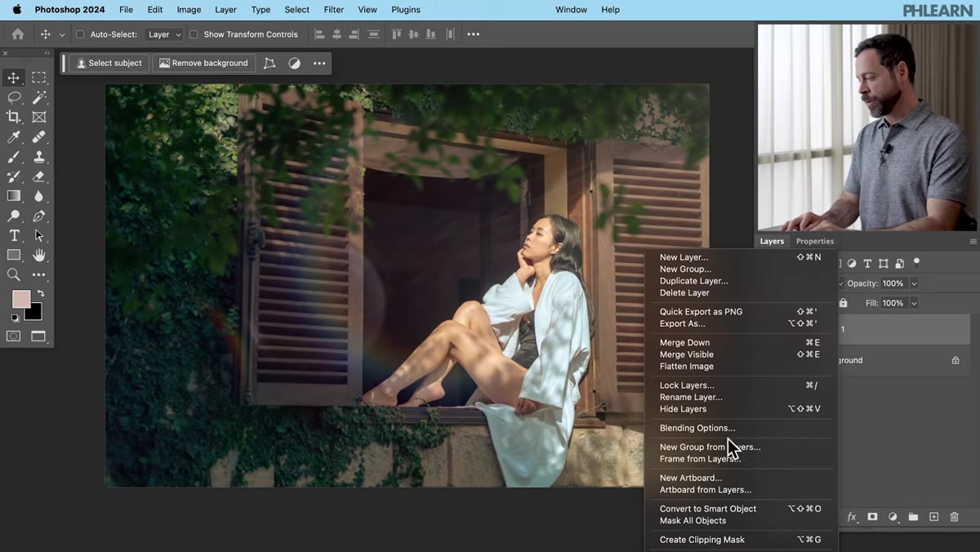Choose Flatten Image

click(687, 367)
